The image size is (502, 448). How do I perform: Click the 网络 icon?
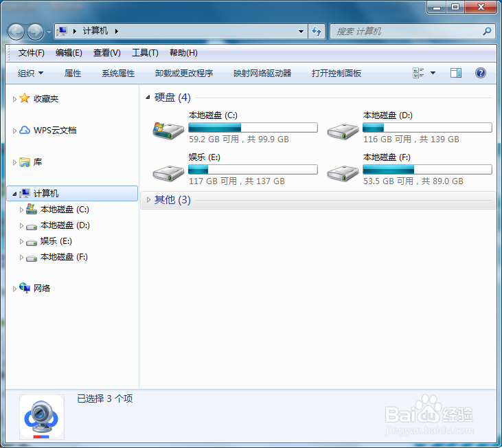tap(25, 288)
